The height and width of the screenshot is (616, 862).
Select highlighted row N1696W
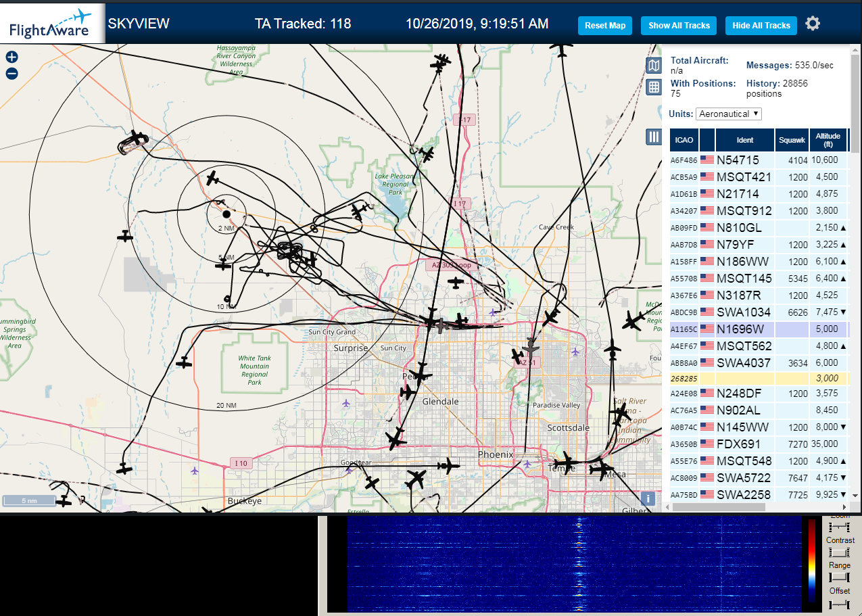[x=759, y=329]
